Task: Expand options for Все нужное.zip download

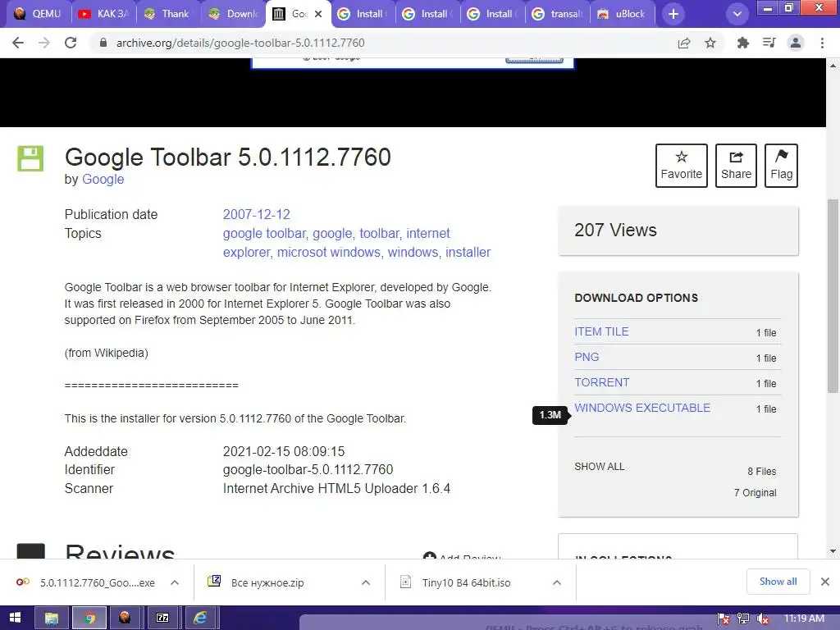Action: click(x=366, y=583)
